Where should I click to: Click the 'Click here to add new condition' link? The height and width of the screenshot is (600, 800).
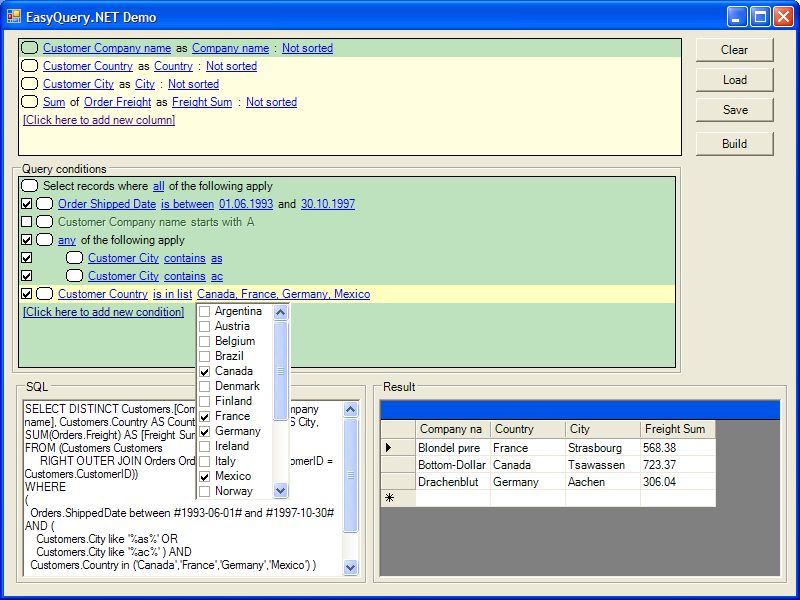103,312
